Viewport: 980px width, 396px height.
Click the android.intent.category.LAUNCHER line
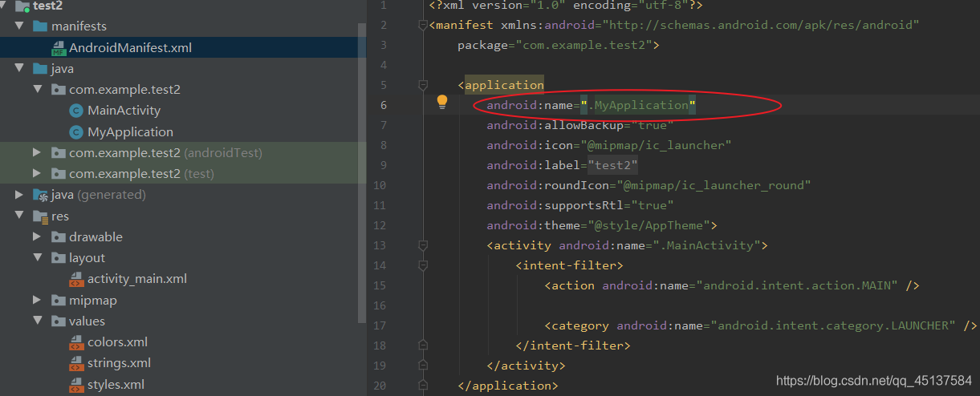760,326
